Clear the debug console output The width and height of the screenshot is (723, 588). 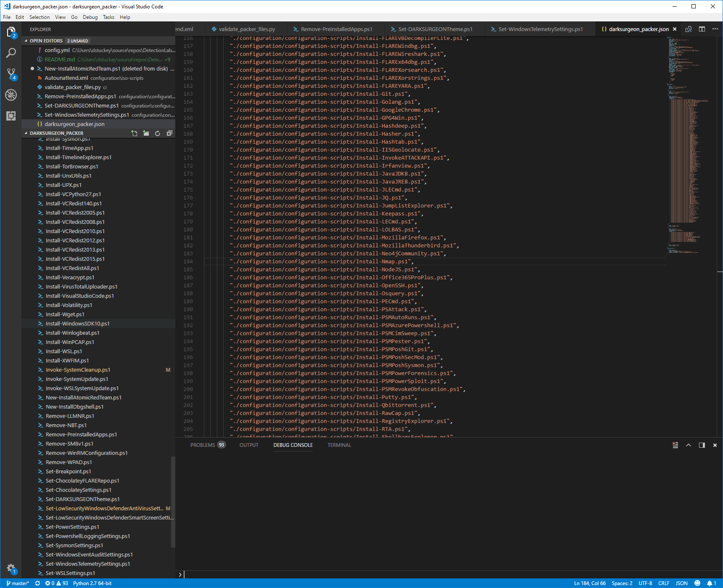pyautogui.click(x=675, y=445)
